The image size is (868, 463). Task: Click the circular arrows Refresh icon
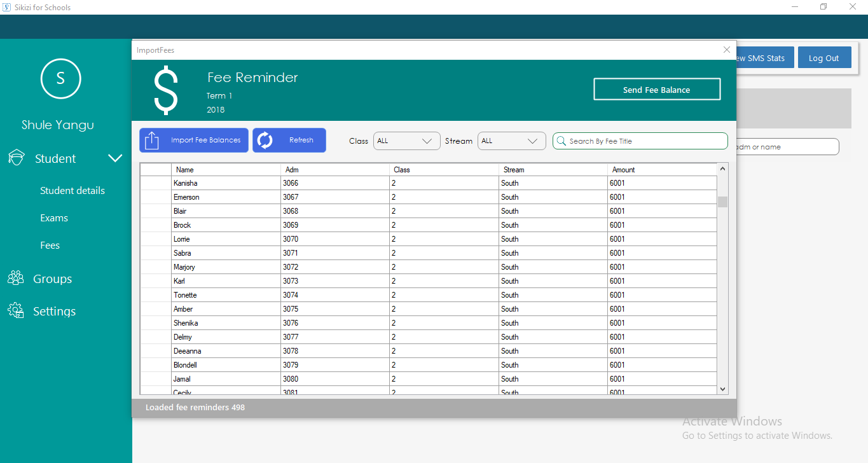(x=265, y=141)
